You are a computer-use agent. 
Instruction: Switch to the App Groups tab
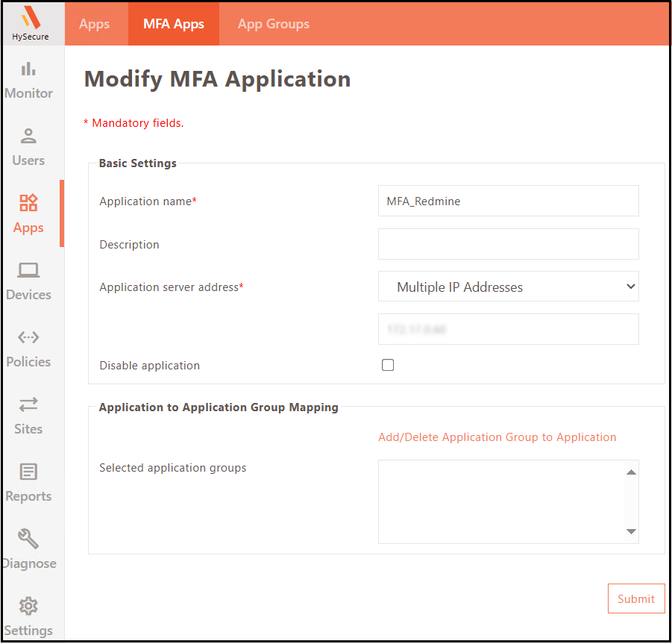pos(273,24)
